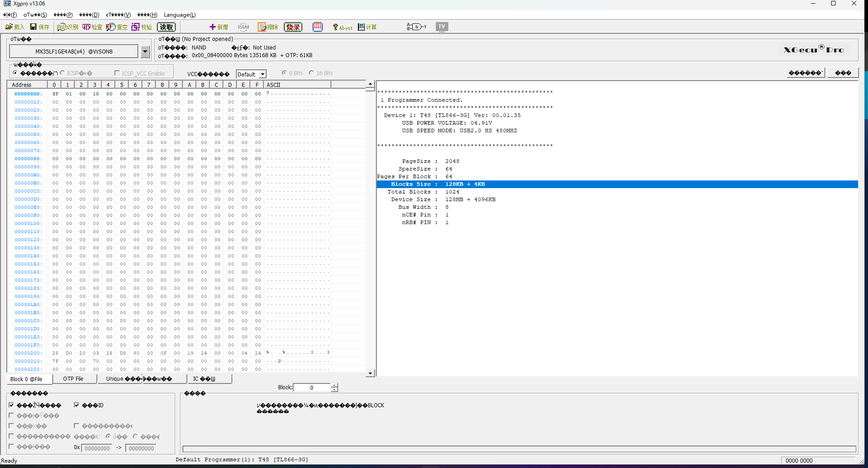This screenshot has width=868, height=468.
Task: Click the 载入 (load file) toolbar icon
Action: point(14,27)
